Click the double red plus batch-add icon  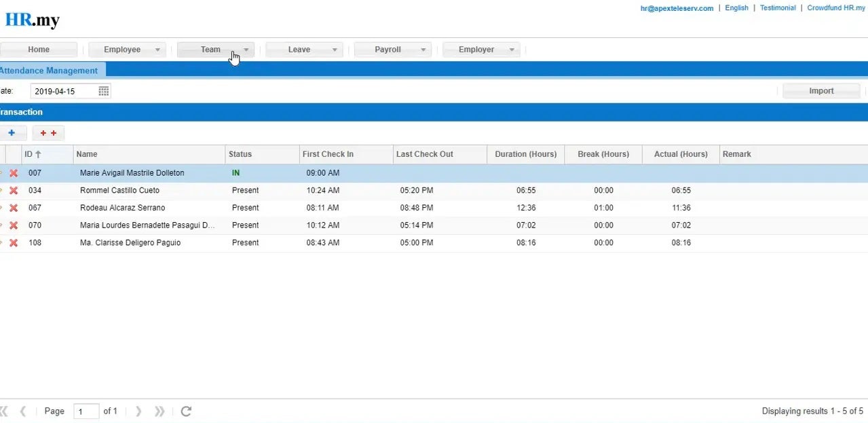(48, 132)
